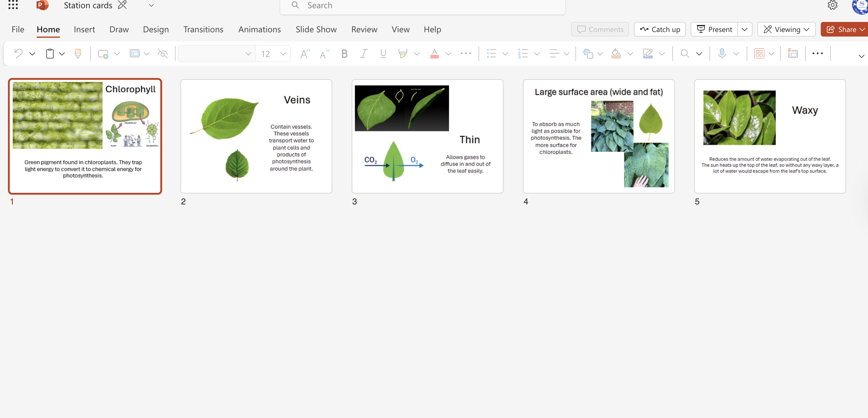Click the Copilot slide icon
Image resolution: width=868 pixels, height=418 pixels.
tap(792, 53)
